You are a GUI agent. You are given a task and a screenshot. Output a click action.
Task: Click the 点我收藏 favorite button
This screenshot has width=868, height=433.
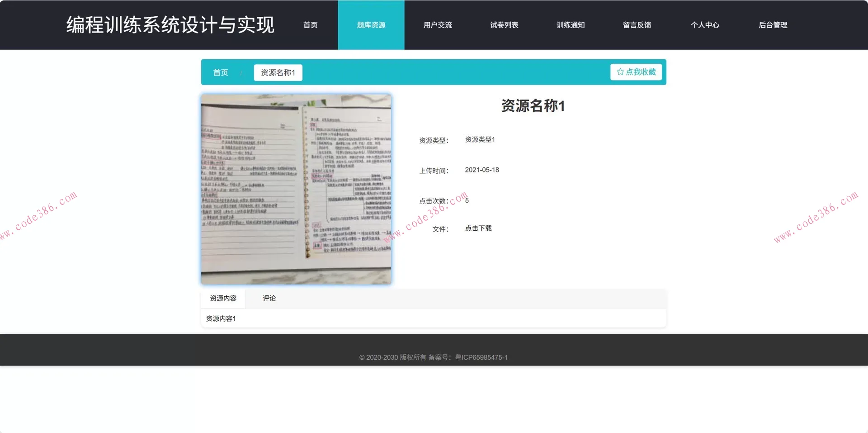tap(636, 71)
